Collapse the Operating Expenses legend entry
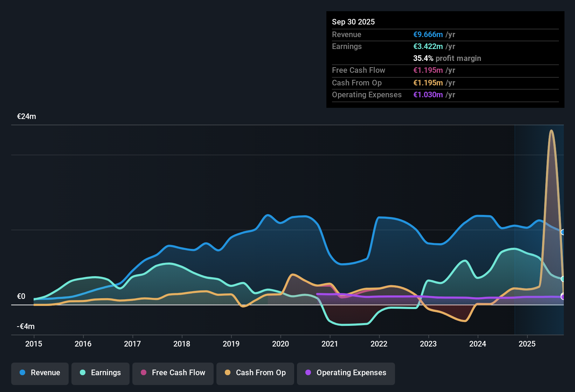The image size is (575, 392). 346,373
